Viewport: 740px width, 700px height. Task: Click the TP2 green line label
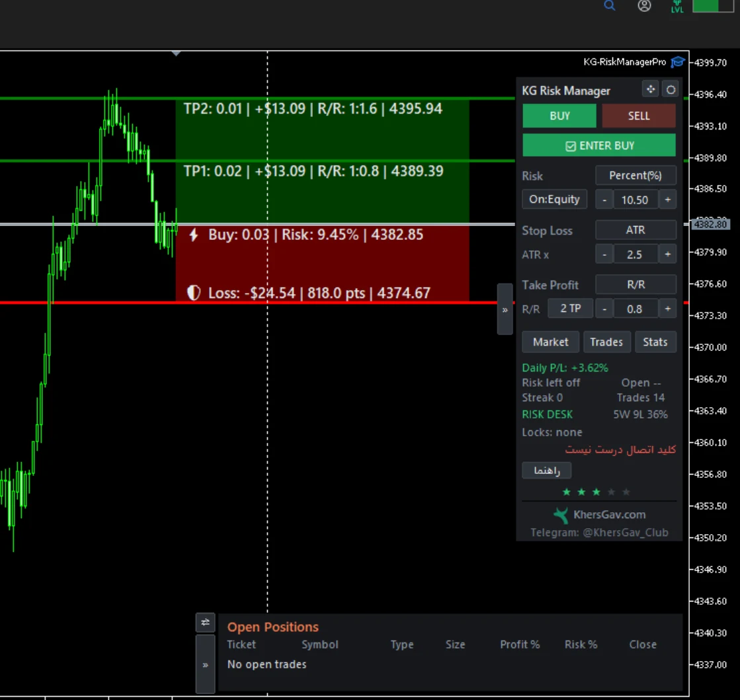coord(313,109)
